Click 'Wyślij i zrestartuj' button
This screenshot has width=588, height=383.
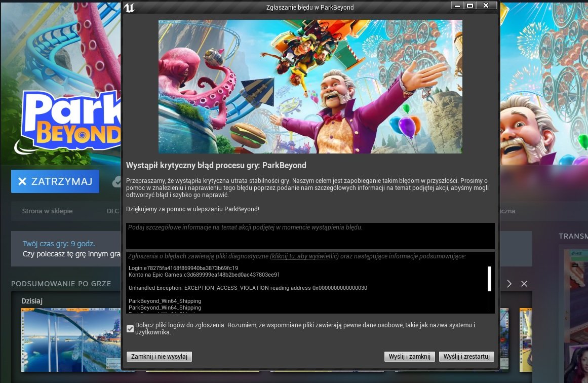(466, 356)
